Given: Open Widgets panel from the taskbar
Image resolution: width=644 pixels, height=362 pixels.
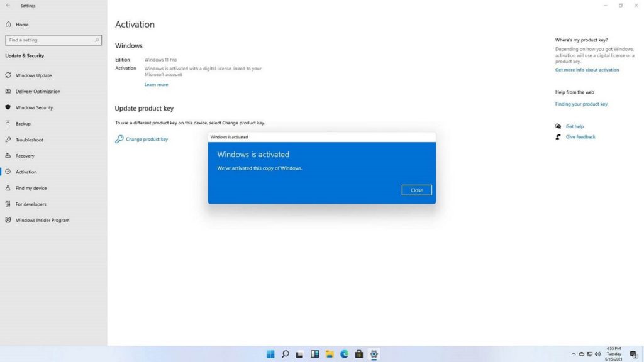Looking at the screenshot, I should (x=315, y=354).
